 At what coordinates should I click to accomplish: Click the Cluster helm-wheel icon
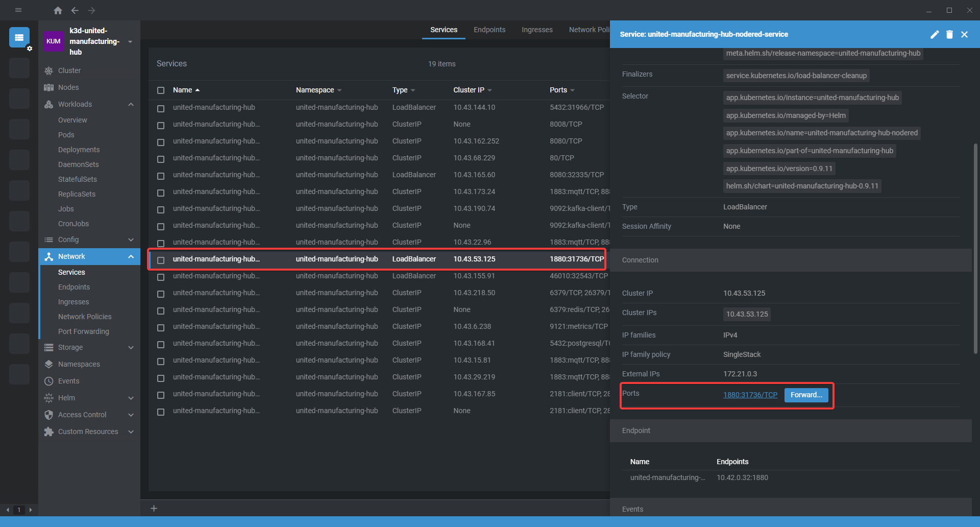coord(49,70)
